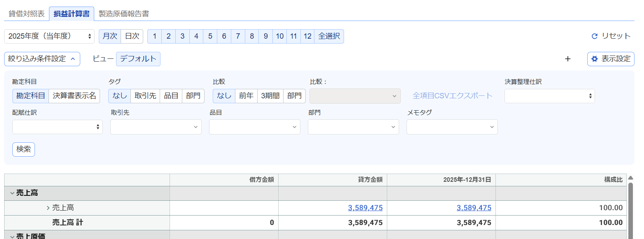Switch to 日次 daily view
The height and width of the screenshot is (239, 644).
(x=132, y=36)
